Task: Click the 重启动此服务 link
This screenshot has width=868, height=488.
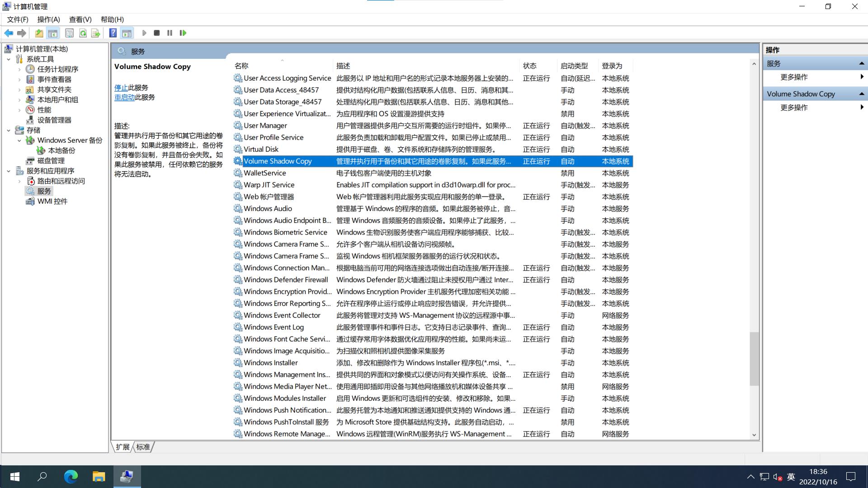Action: coord(125,97)
